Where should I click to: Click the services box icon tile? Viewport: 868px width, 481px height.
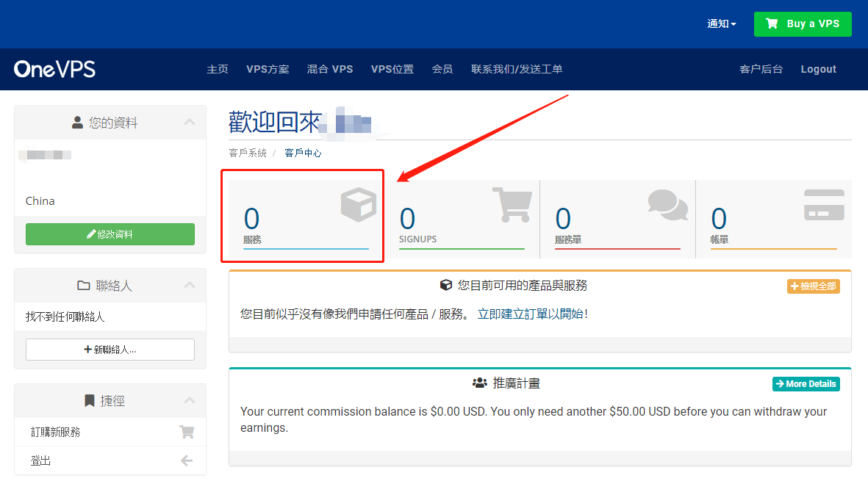point(358,204)
